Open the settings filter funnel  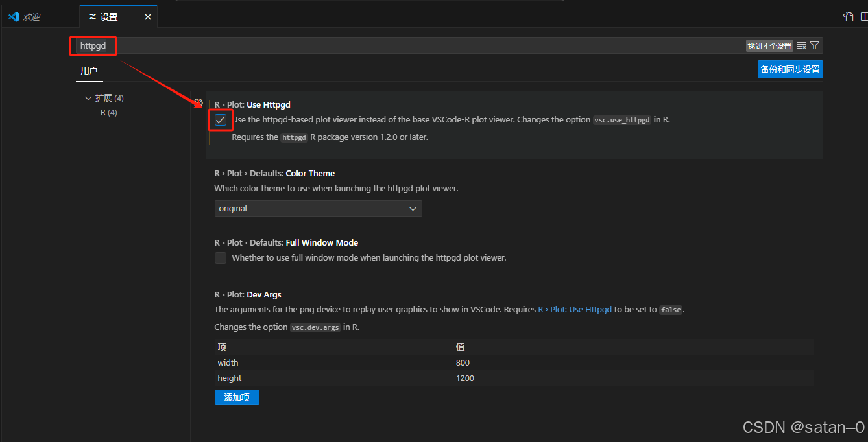click(815, 46)
